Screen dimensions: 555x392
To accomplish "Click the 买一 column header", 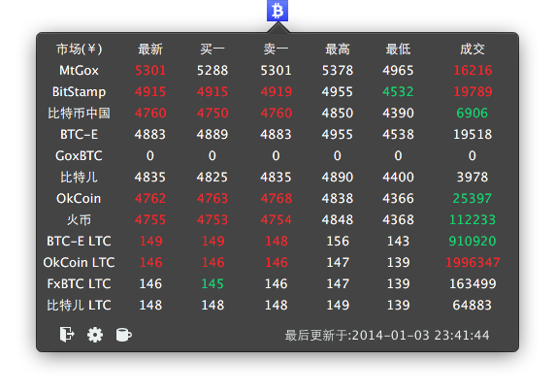I will coord(212,49).
